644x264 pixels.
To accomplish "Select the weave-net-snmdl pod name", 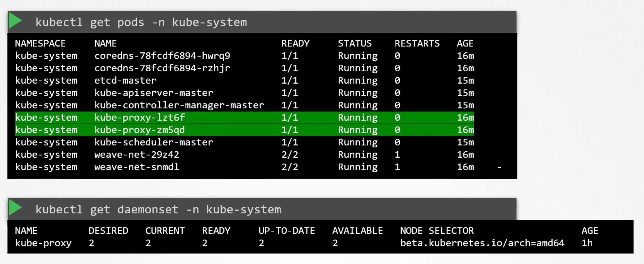I will 137,167.
